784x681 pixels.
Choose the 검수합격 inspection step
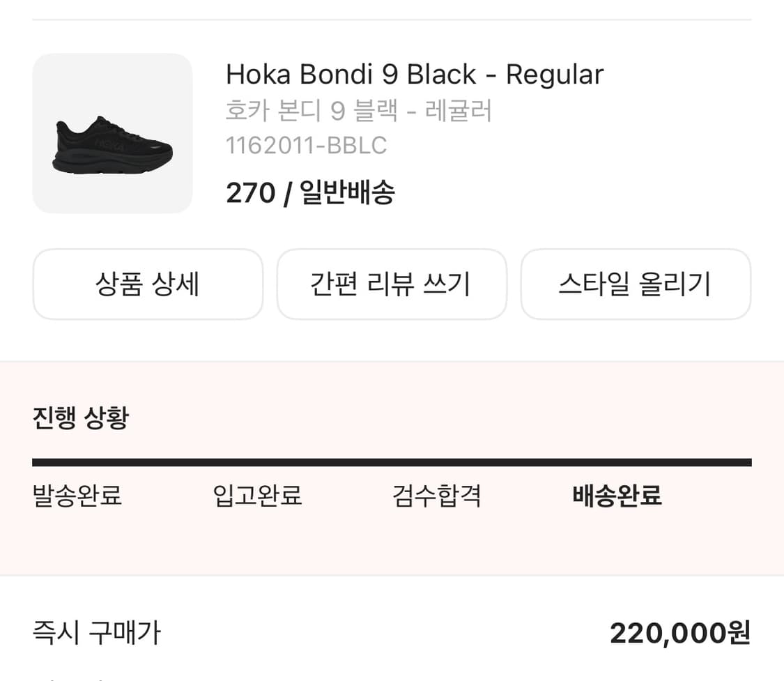[437, 496]
